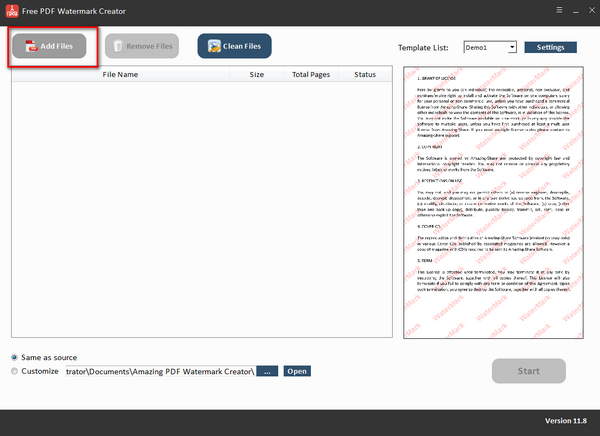Open the hamburger menu in the title bar
Image resolution: width=600 pixels, height=436 pixels.
pos(559,10)
